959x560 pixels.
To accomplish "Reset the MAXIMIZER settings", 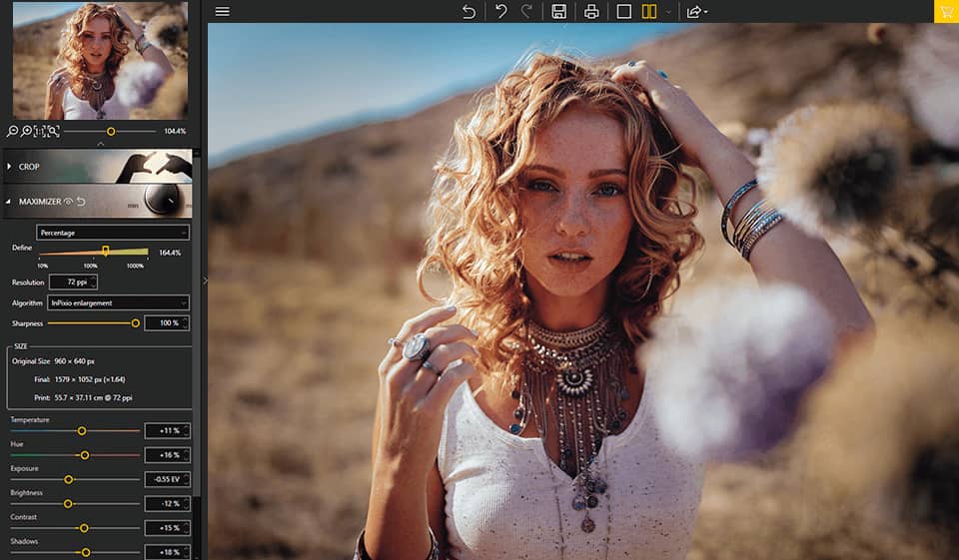I will coord(81,201).
